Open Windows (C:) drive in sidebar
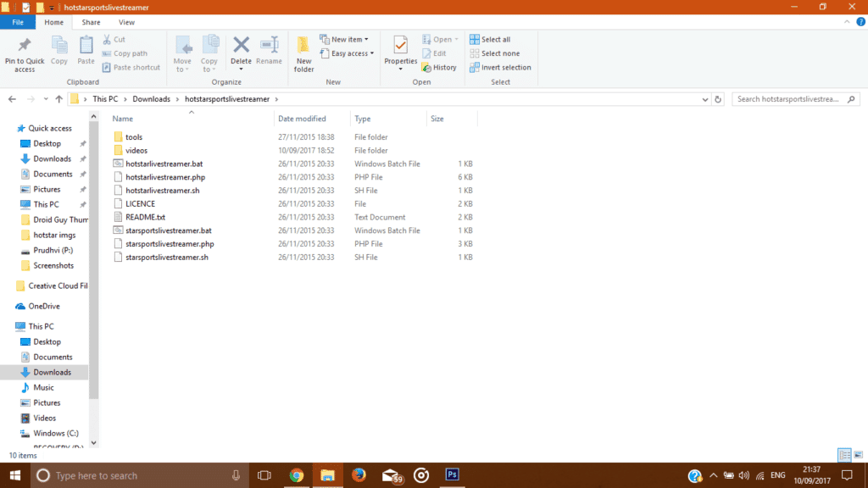This screenshot has width=868, height=488. click(55, 433)
